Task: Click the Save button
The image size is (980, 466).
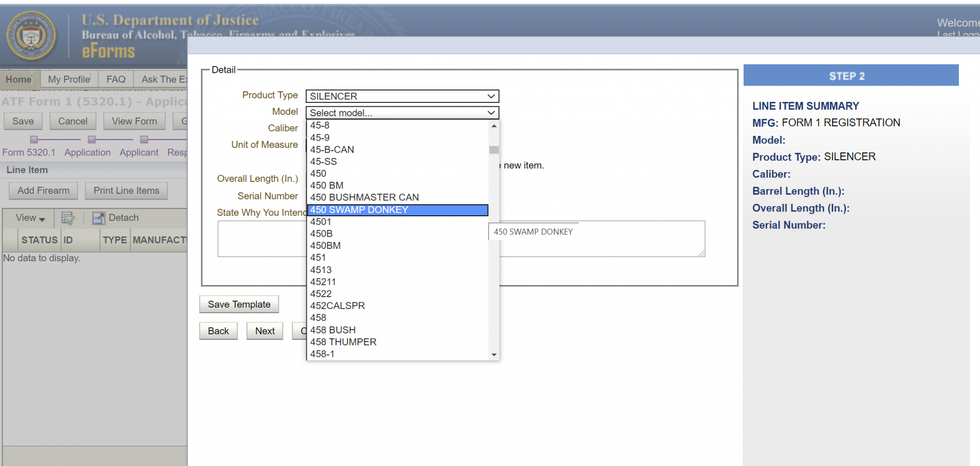Action: coord(23,122)
